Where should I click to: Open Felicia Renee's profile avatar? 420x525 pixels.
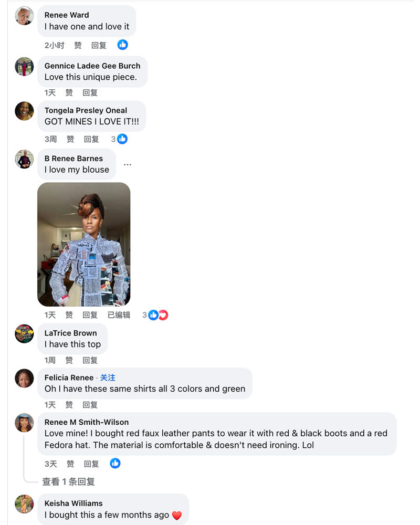pos(25,378)
